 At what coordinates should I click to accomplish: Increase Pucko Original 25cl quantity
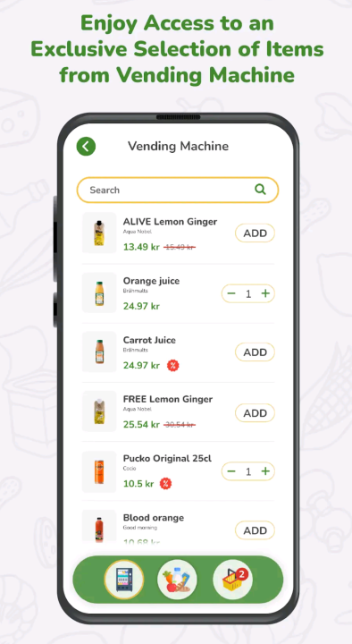[x=265, y=471]
